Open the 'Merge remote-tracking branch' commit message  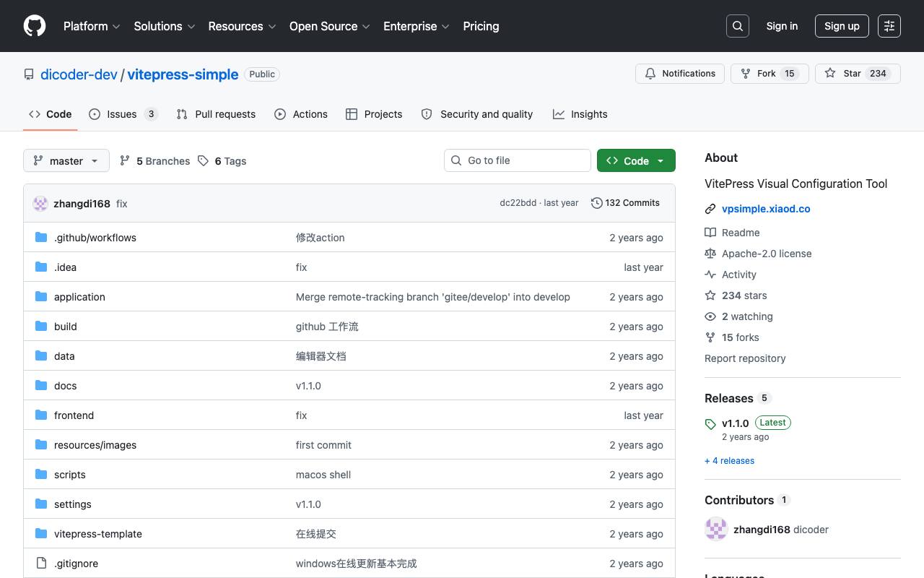(433, 297)
